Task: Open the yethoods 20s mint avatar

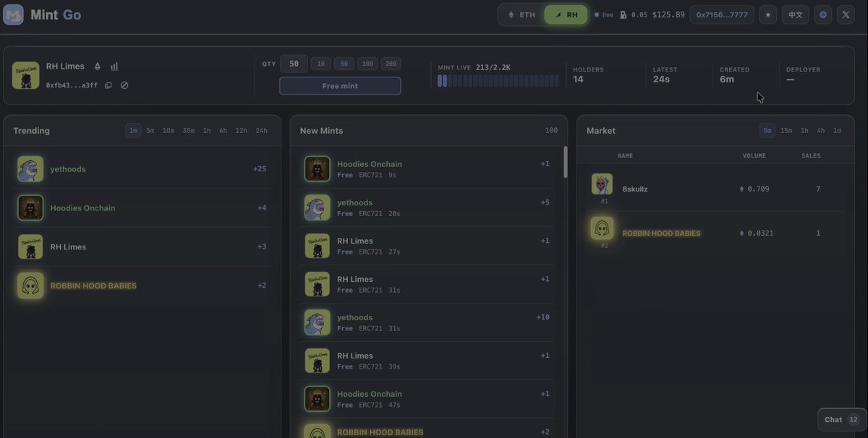Action: (x=318, y=207)
